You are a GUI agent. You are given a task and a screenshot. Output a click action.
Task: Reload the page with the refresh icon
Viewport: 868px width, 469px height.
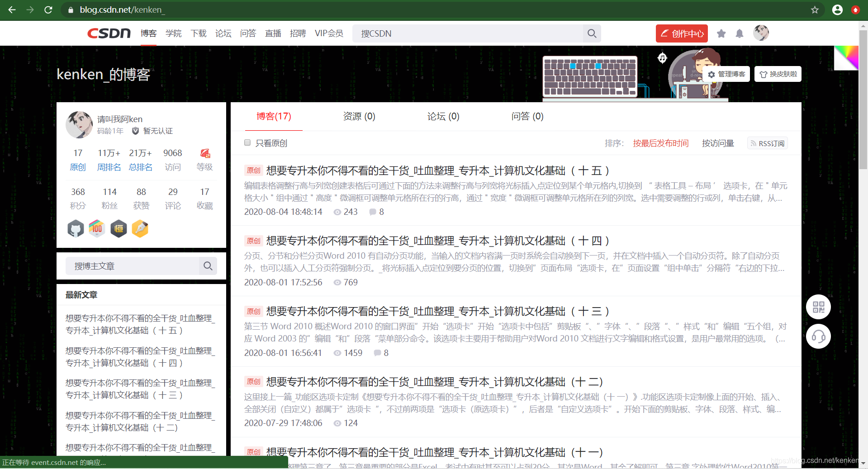tap(48, 9)
